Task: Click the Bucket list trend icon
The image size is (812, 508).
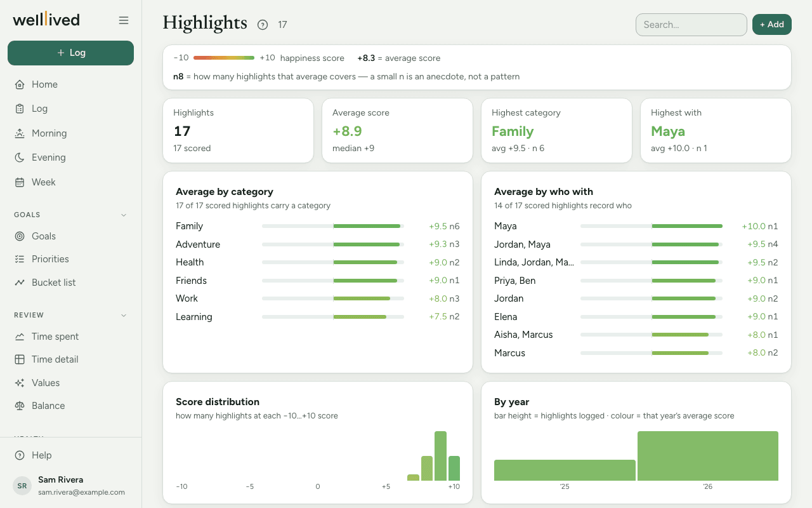Action: tap(20, 283)
